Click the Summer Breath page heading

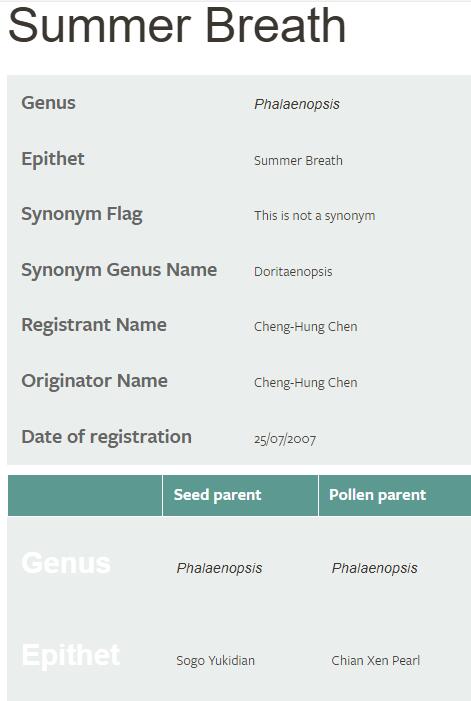click(x=177, y=25)
